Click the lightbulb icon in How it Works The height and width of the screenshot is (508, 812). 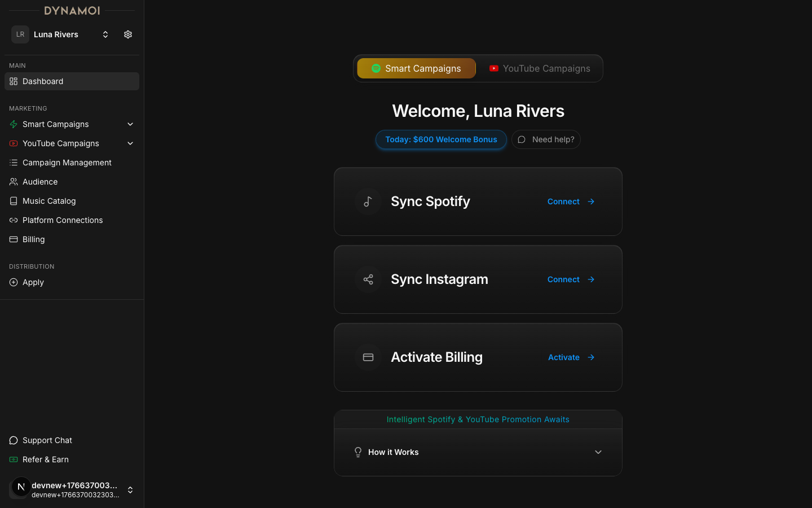(358, 452)
